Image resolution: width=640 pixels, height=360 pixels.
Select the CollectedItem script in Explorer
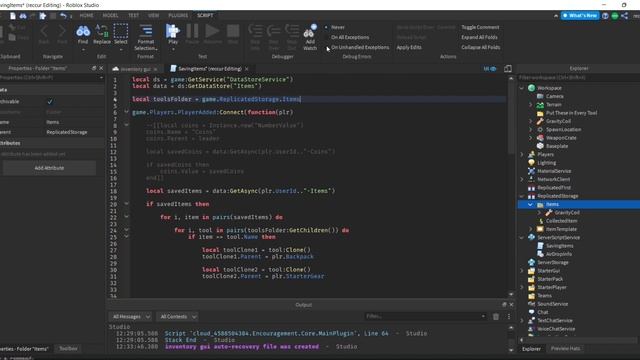click(561, 221)
